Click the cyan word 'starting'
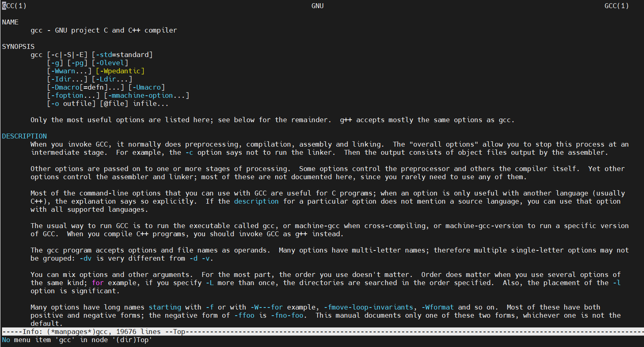This screenshot has height=347, width=644. click(165, 307)
